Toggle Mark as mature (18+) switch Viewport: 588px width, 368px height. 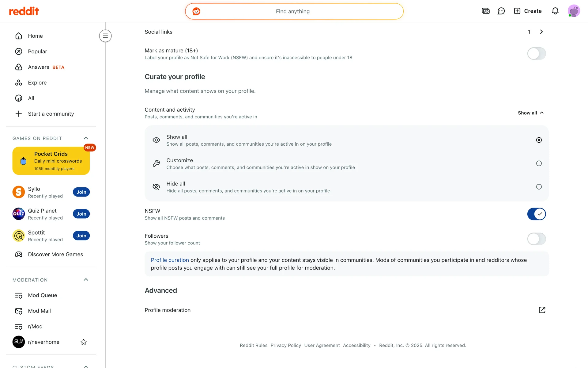tap(536, 54)
